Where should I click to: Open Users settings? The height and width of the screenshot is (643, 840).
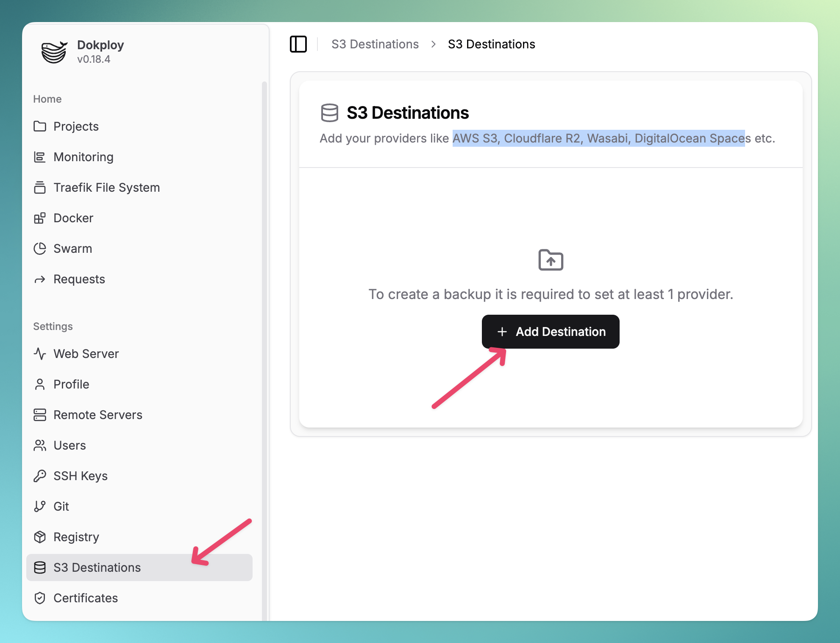[139, 445]
